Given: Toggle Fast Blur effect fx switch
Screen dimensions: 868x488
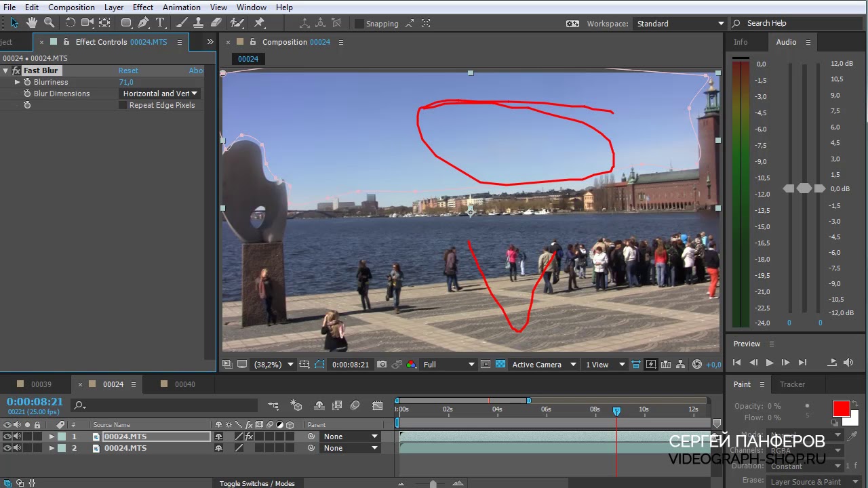Looking at the screenshot, I should (16, 70).
